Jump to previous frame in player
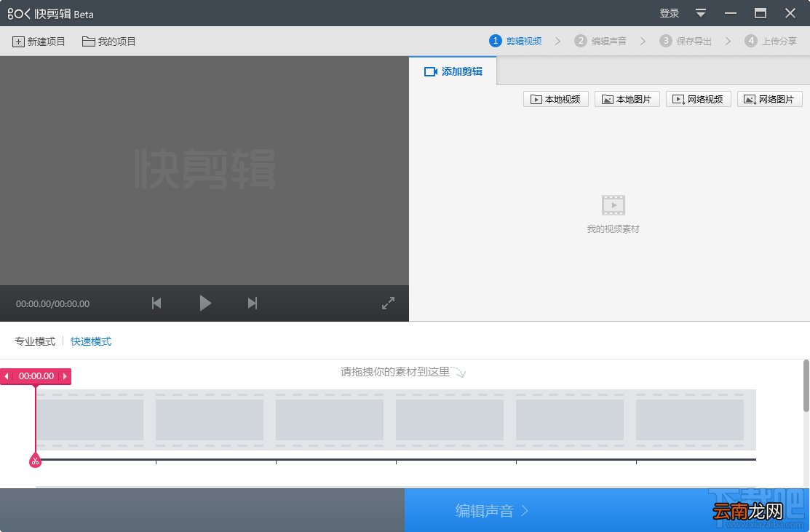810x532 pixels. (x=156, y=303)
